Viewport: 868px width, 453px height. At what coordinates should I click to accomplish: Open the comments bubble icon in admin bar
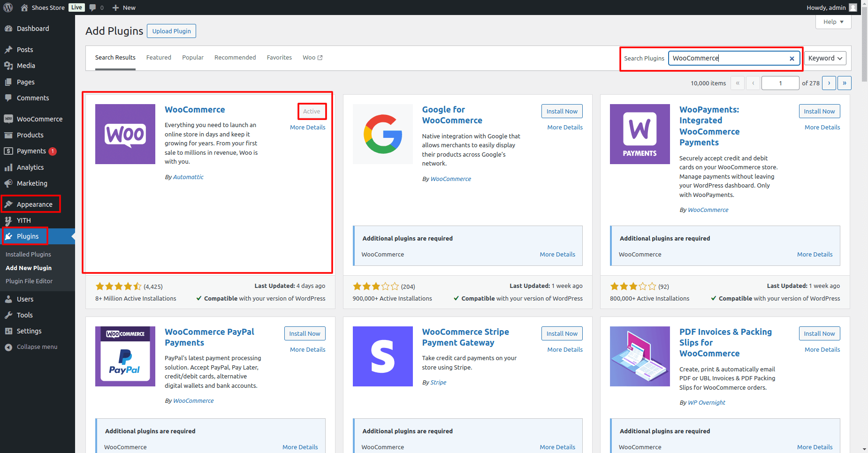point(93,8)
